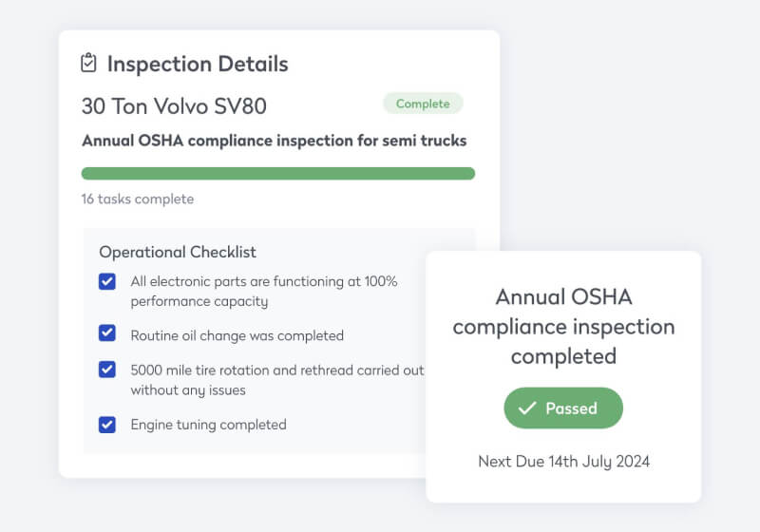Click the clipboard icon beside Inspection Details

point(88,64)
